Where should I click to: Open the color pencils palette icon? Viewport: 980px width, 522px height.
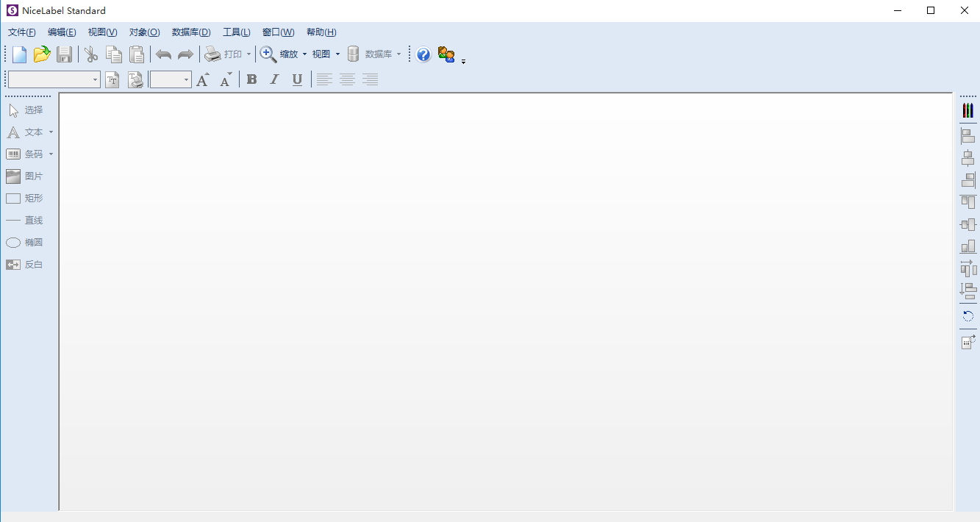pyautogui.click(x=968, y=110)
